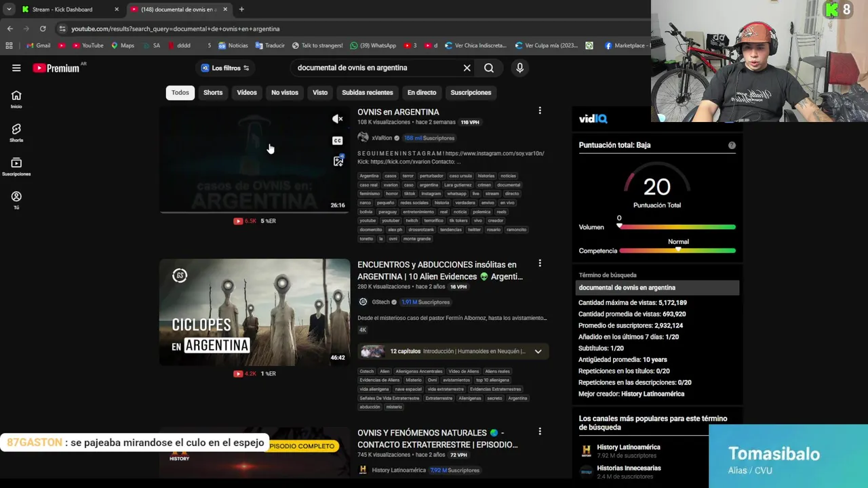The width and height of the screenshot is (868, 488).
Task: Open vidIQ Los filtros menu
Action: point(225,68)
